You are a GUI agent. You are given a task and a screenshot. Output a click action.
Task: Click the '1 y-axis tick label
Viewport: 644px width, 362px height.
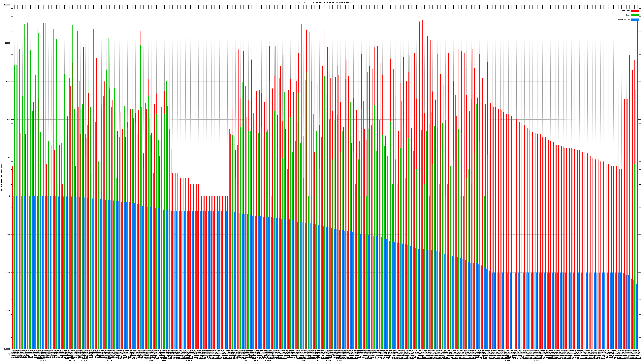click(x=10, y=196)
